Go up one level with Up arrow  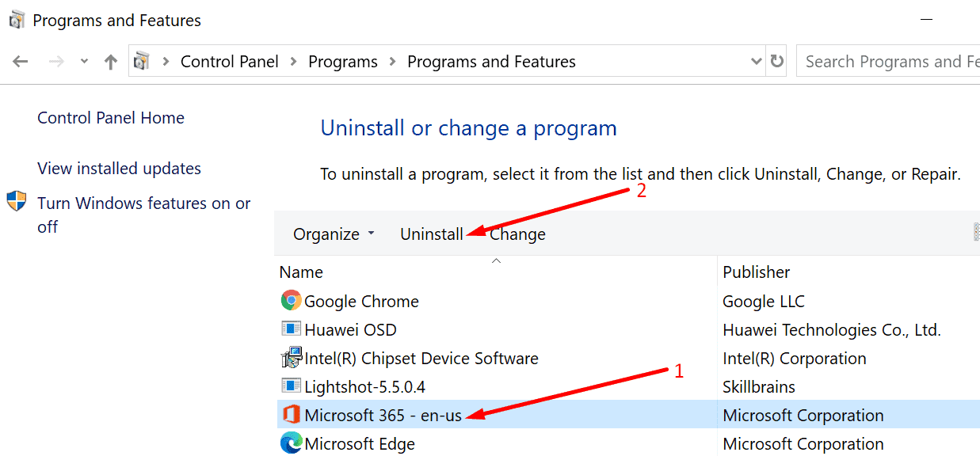click(x=111, y=62)
